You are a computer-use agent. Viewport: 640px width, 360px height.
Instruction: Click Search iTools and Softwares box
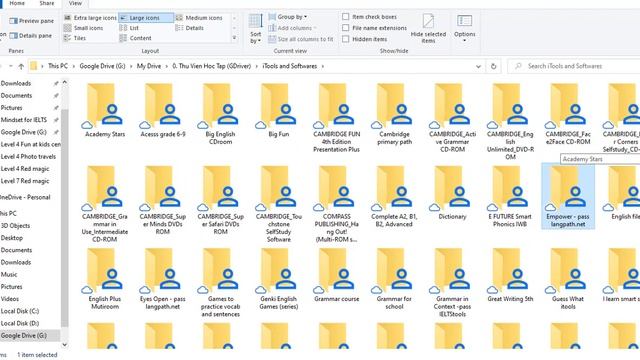click(x=573, y=66)
